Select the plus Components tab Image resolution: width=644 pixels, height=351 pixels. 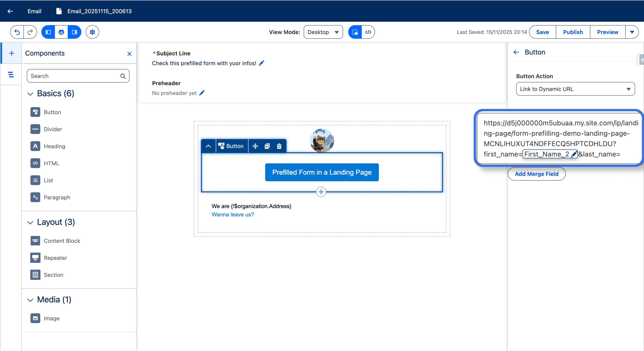pyautogui.click(x=12, y=53)
